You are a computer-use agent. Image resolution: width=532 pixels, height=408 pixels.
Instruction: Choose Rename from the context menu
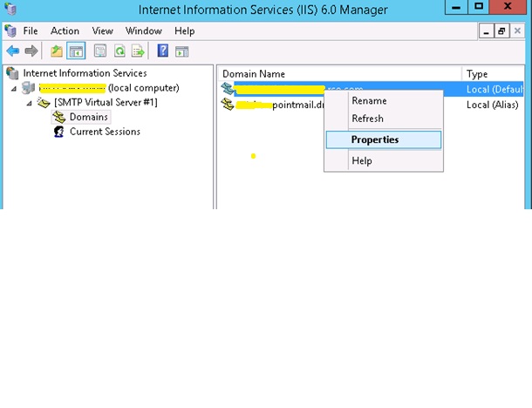[384, 101]
